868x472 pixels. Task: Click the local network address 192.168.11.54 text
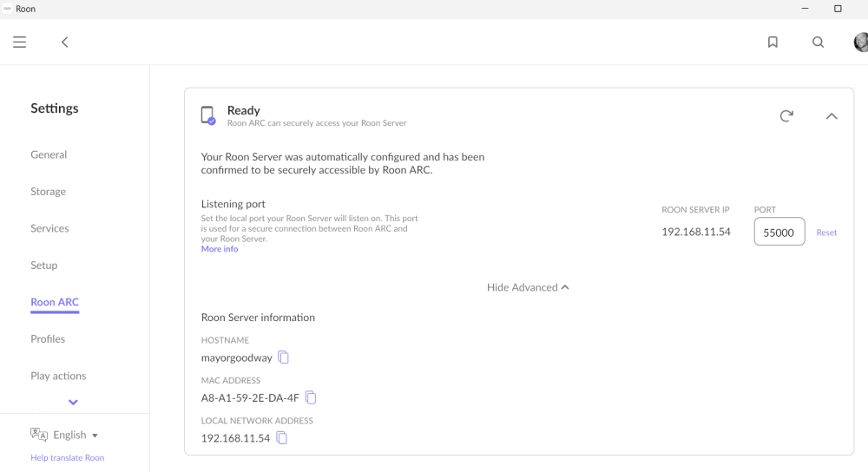[x=235, y=438]
